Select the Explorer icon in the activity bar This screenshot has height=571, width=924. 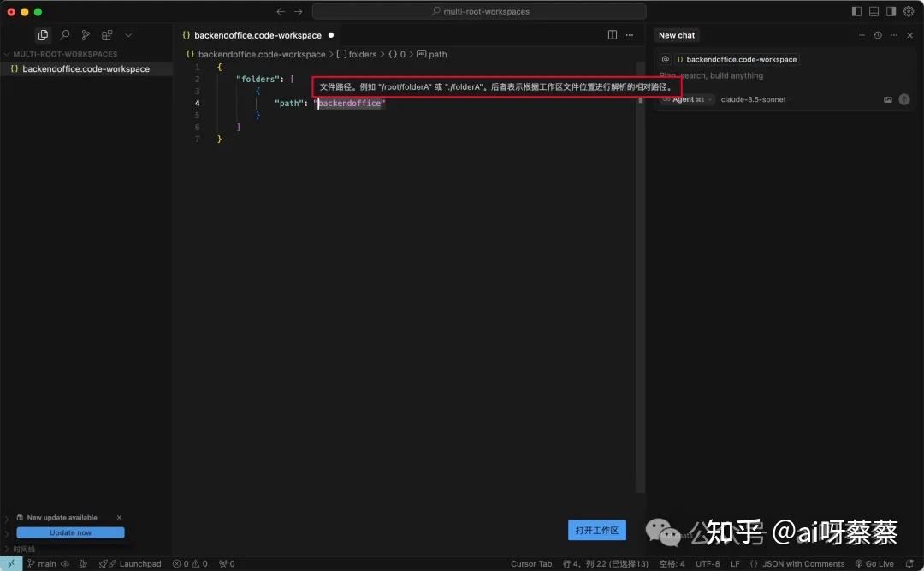point(43,35)
